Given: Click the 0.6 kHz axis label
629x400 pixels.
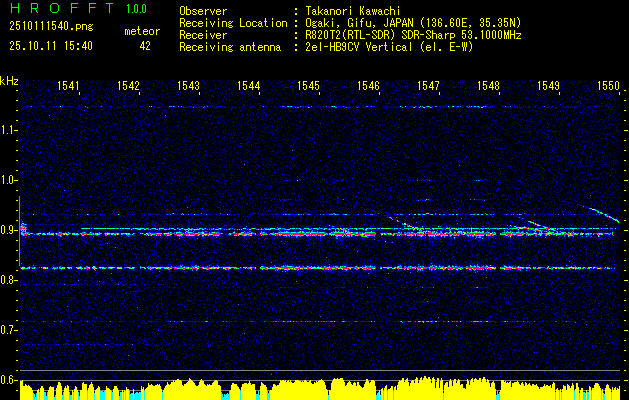Looking at the screenshot, I should point(7,380).
